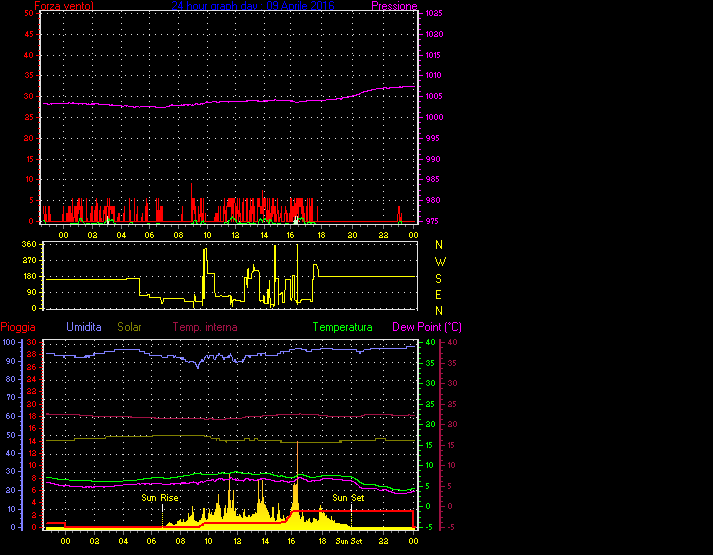Screen dimensions: 713x555
Task: Select '270' on the wind direction axis
Action: click(29, 260)
